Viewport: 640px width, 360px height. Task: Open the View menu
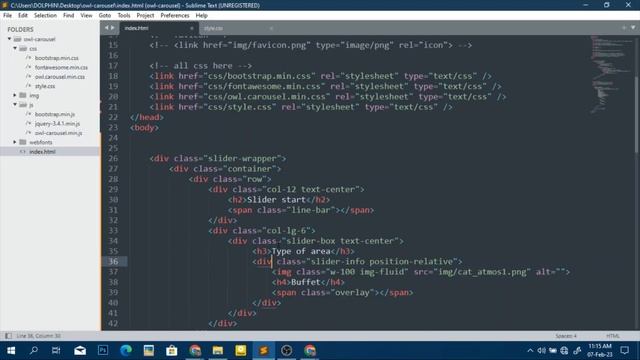click(86, 16)
